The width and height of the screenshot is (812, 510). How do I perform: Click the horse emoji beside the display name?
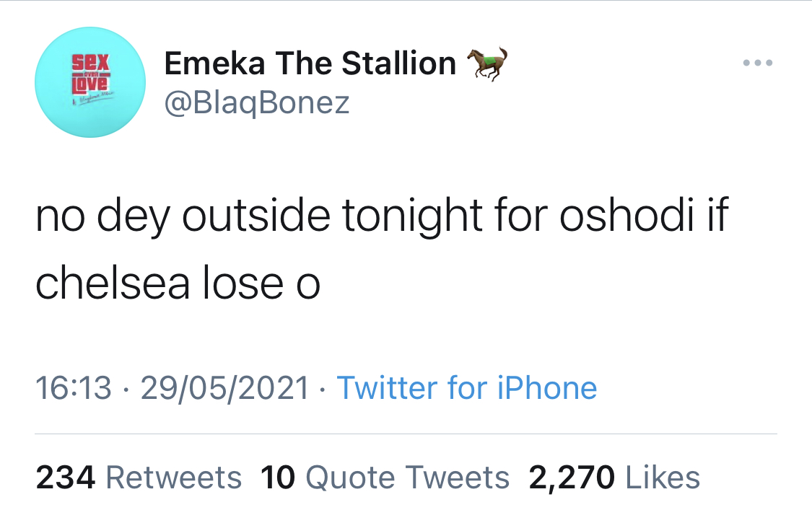pos(487,63)
